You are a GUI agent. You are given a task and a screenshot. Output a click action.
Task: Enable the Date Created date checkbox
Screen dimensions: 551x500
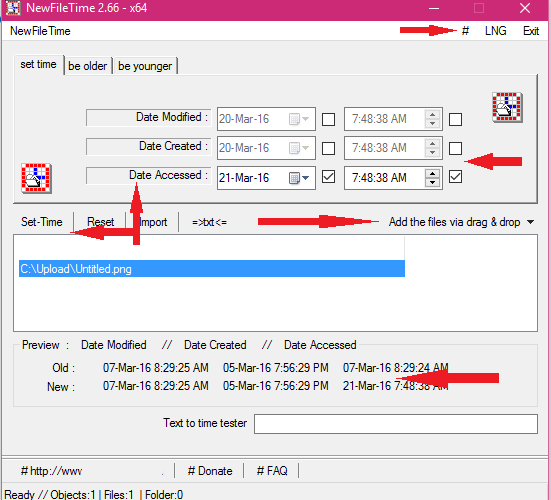click(x=328, y=148)
